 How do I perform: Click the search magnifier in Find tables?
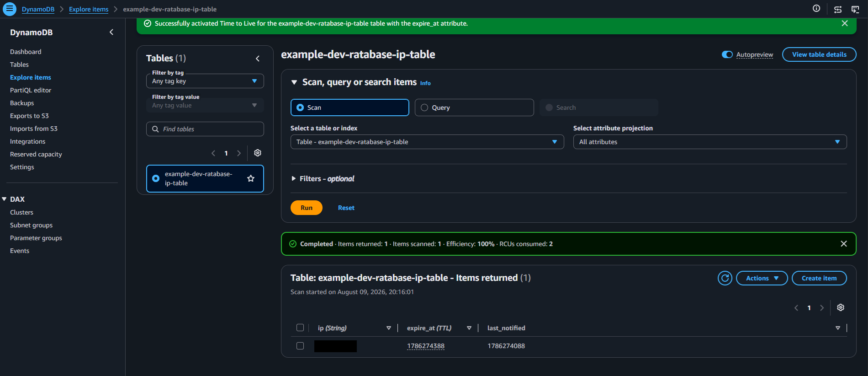(x=155, y=129)
